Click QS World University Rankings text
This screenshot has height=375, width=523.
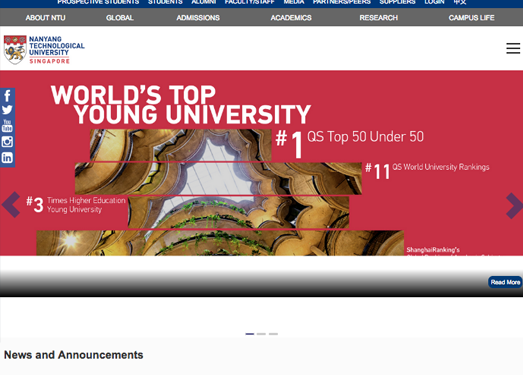coord(441,167)
